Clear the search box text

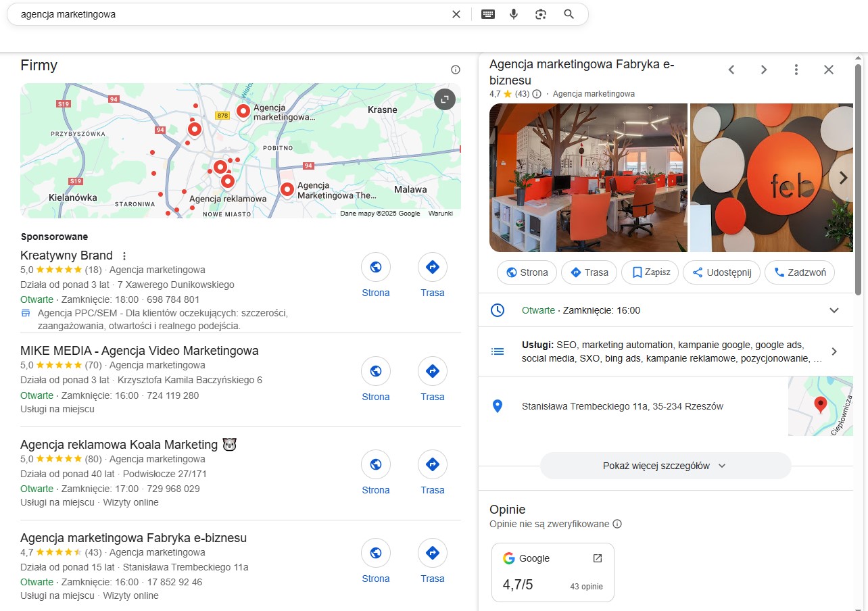point(456,14)
